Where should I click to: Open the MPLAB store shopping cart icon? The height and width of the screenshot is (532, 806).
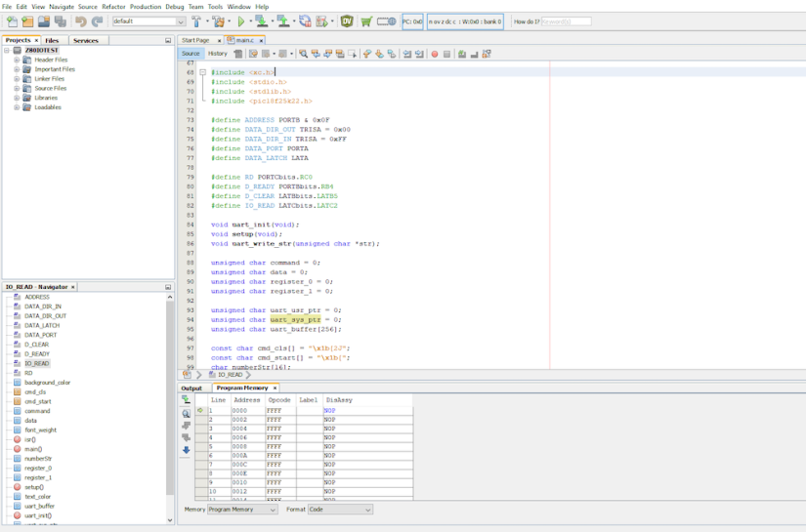click(x=366, y=20)
